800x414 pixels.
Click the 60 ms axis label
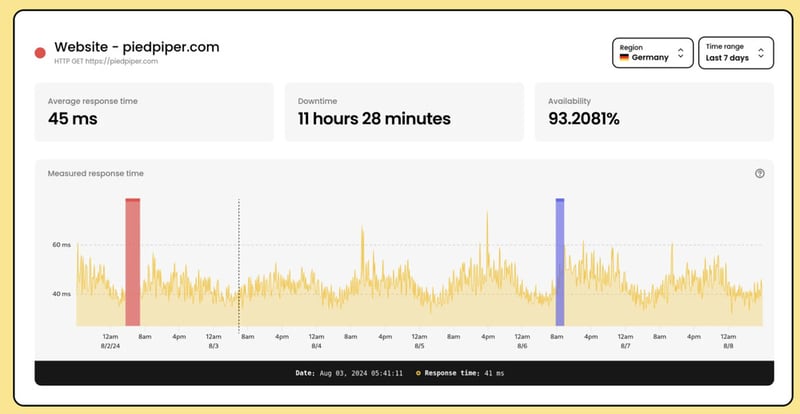[x=61, y=244]
